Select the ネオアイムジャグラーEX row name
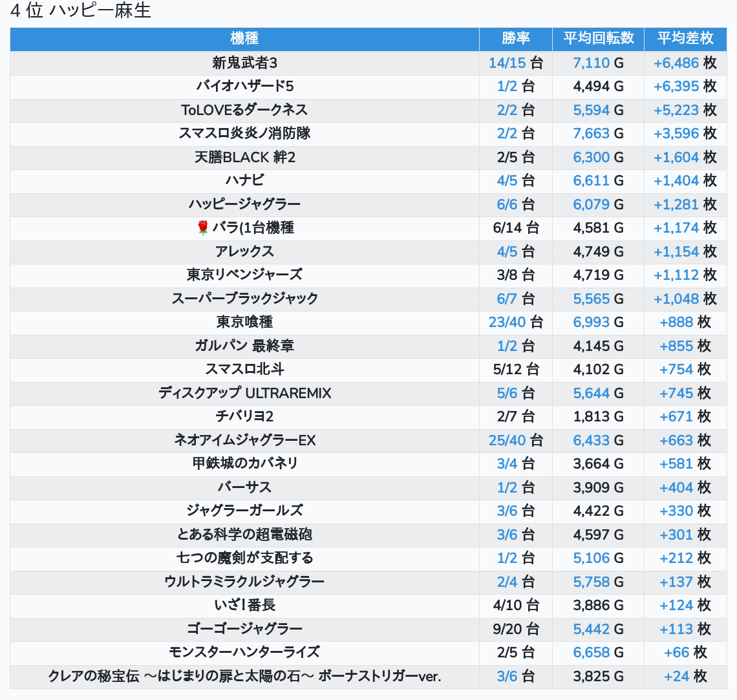This screenshot has width=737, height=700. pos(244,440)
